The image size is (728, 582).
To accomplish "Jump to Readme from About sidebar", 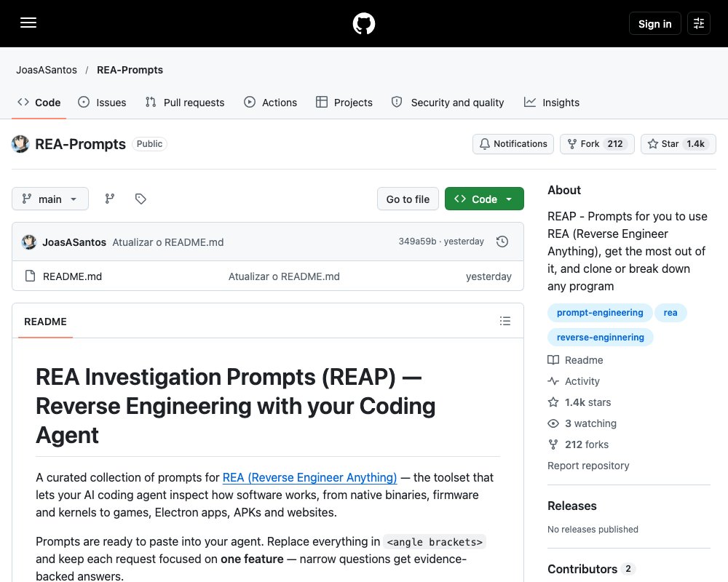I will 576,360.
